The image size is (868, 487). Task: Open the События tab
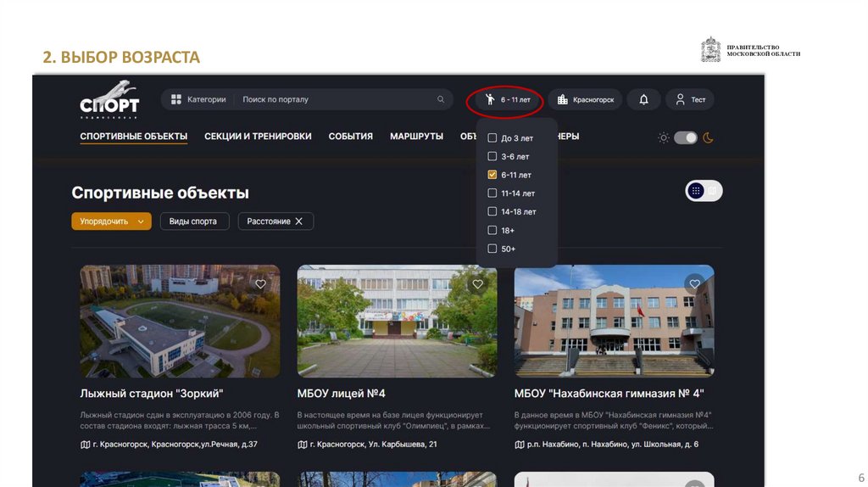[x=350, y=137]
